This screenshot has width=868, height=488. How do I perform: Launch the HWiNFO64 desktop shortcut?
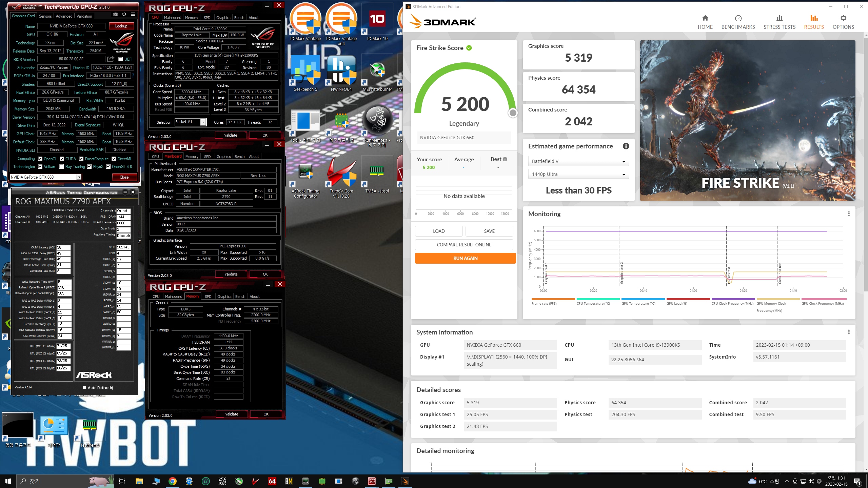(341, 73)
